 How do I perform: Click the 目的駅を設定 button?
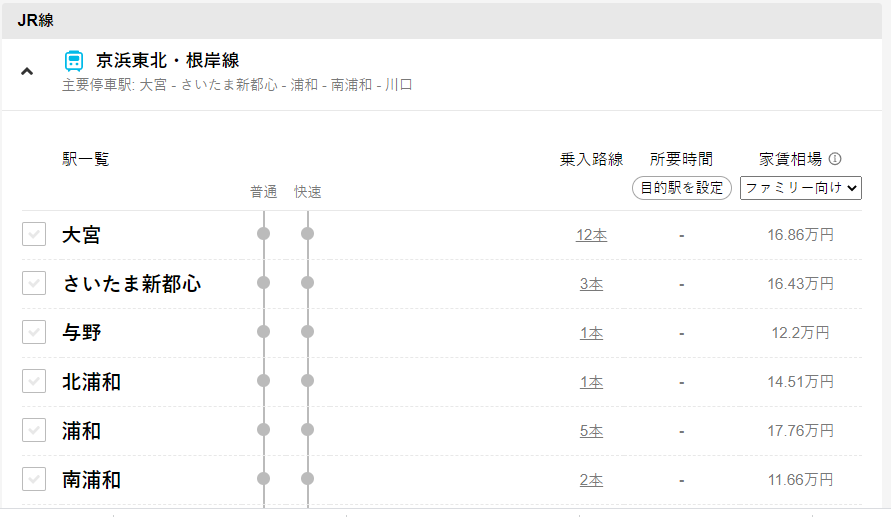click(681, 188)
